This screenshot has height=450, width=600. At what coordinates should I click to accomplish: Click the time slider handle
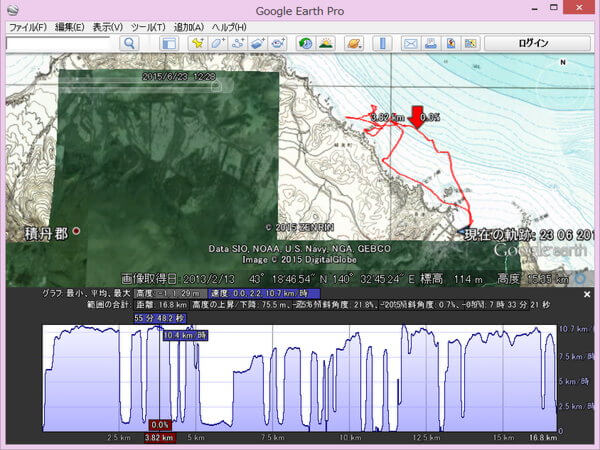click(216, 86)
